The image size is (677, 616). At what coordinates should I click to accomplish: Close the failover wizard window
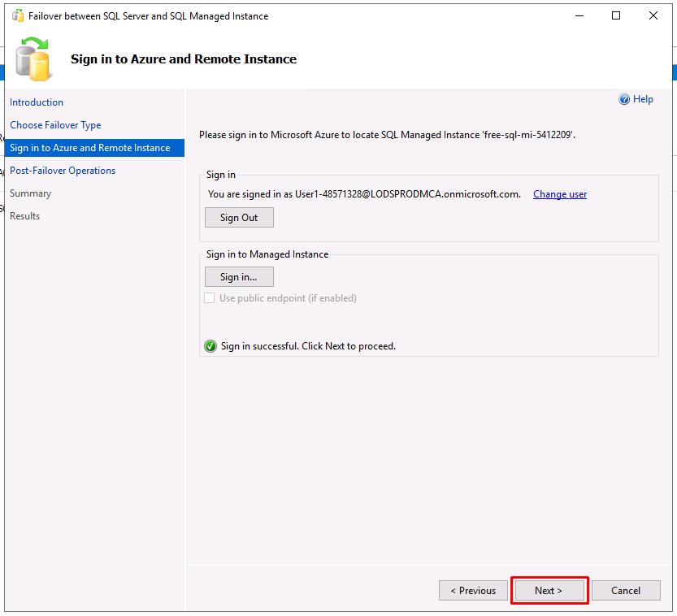point(653,16)
